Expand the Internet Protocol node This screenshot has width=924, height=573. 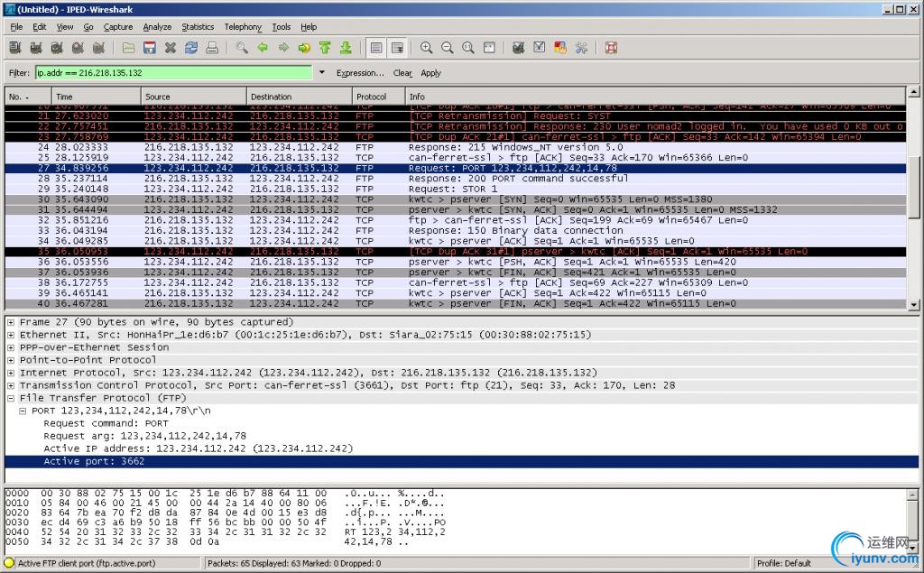point(11,374)
